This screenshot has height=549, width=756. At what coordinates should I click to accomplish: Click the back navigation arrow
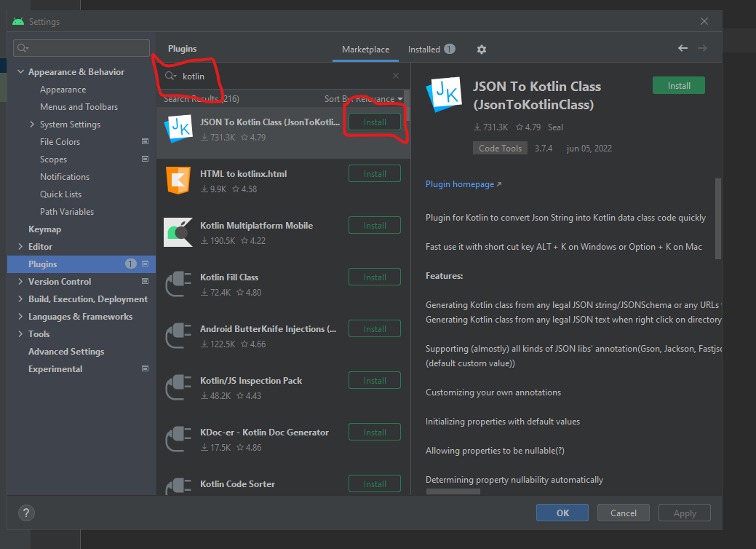point(683,48)
